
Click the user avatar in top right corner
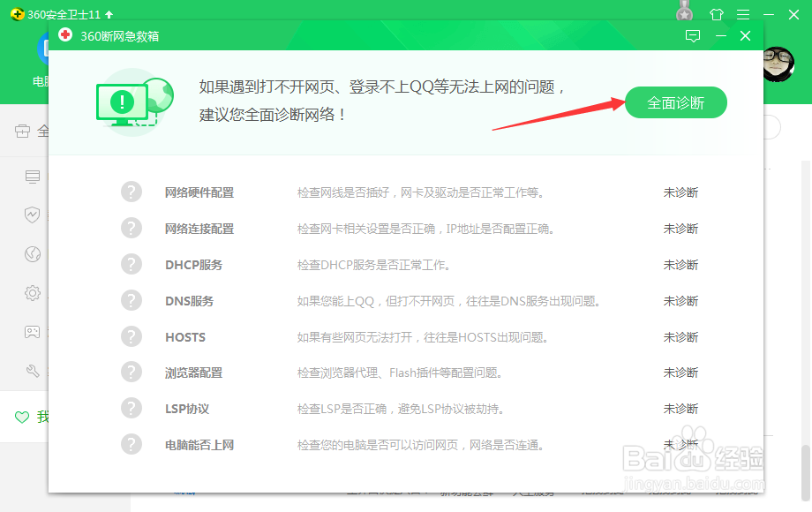click(778, 64)
